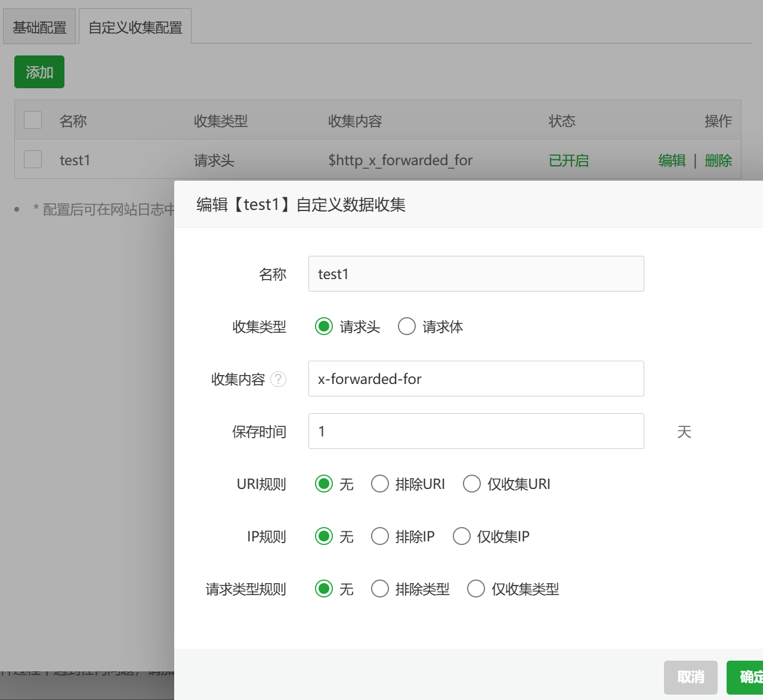Tick the select-all checkbox in table header
This screenshot has width=763, height=700.
click(33, 120)
